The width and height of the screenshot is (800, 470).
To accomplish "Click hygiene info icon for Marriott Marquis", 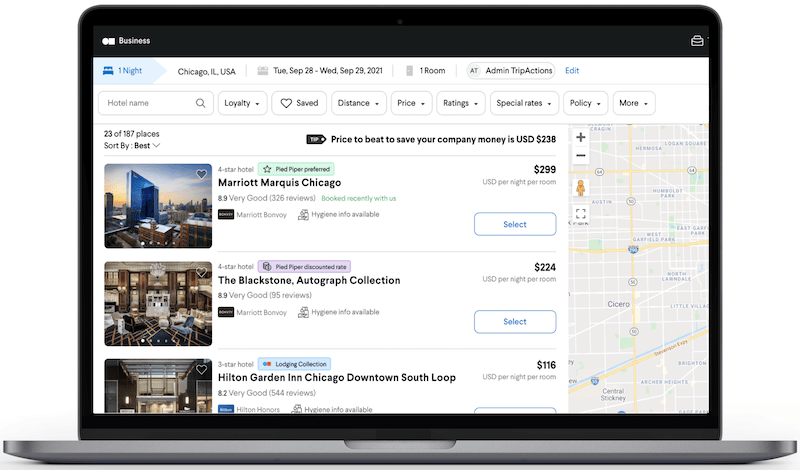I will click(x=303, y=214).
